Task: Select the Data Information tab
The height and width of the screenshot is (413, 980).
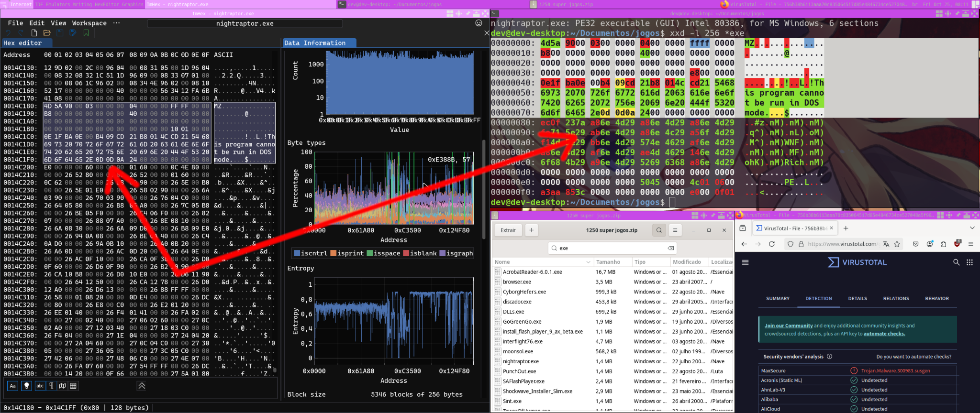Action: click(318, 43)
